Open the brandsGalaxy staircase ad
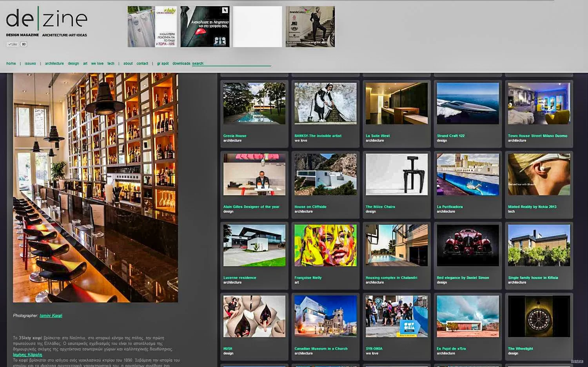The image size is (588, 367). click(310, 27)
